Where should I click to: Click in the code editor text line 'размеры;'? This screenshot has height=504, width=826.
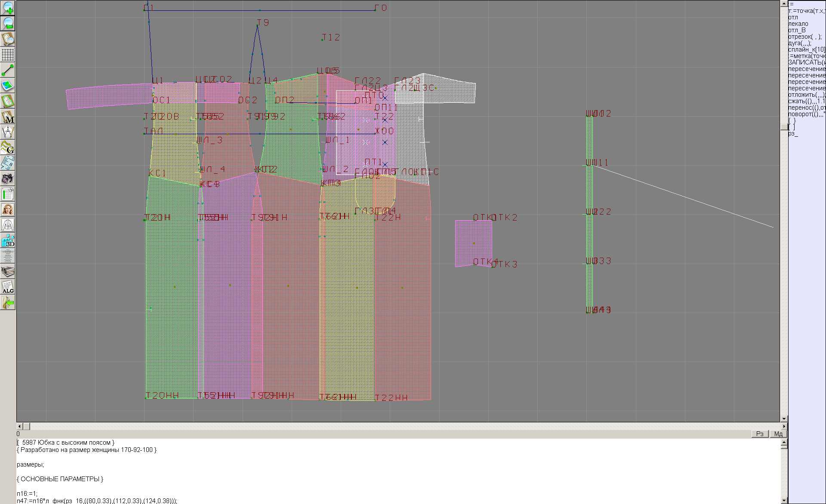tap(30, 464)
